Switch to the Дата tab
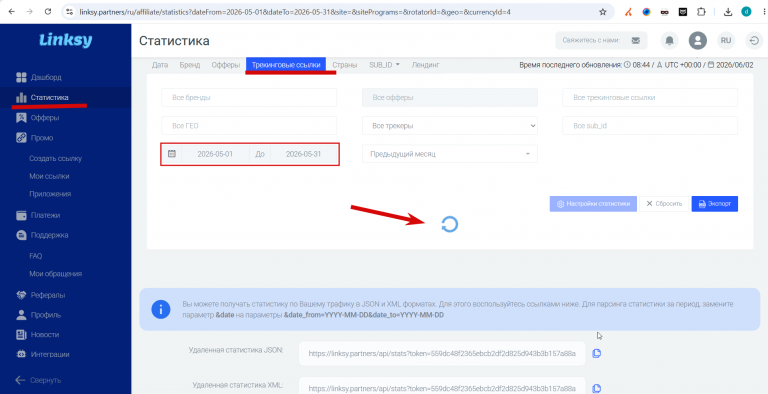The height and width of the screenshot is (394, 768). 160,65
